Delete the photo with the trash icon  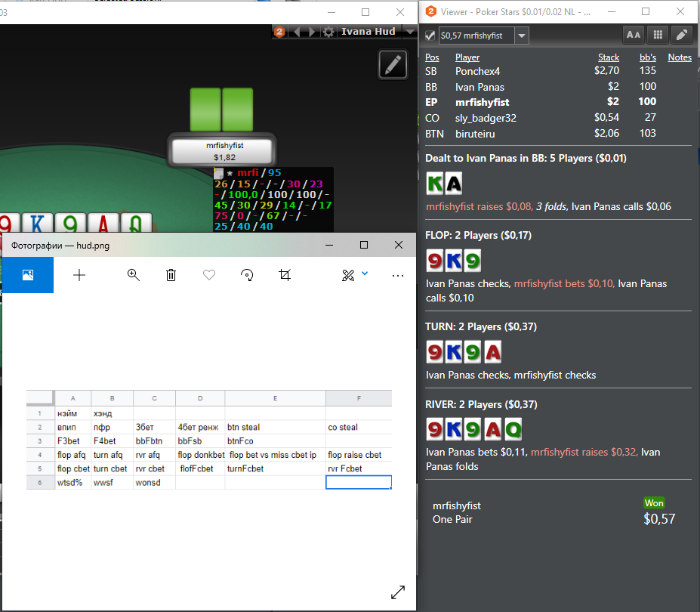point(171,275)
